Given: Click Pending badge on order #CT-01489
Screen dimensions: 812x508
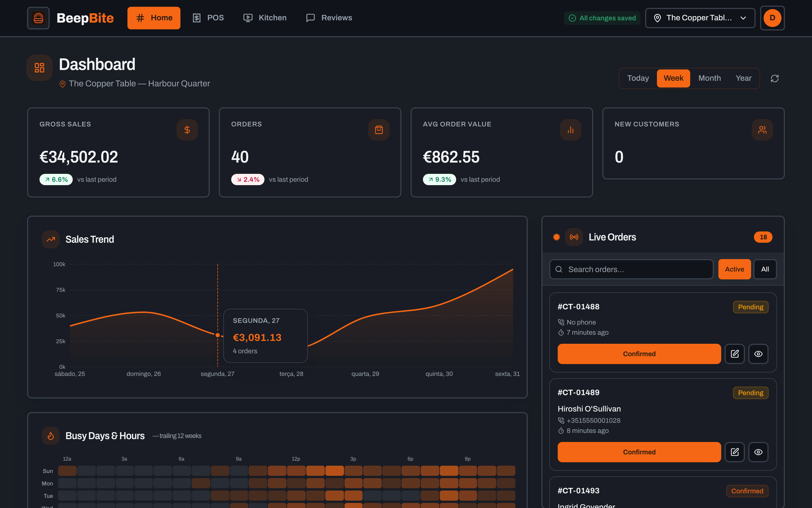Looking at the screenshot, I should [750, 393].
